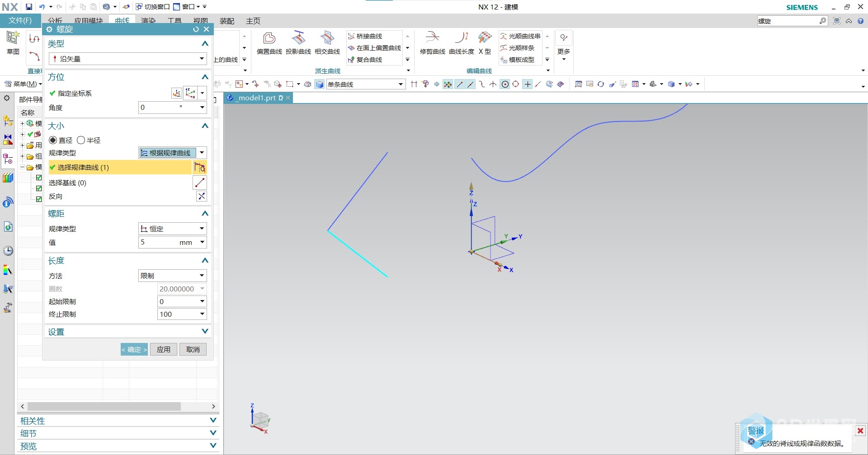Select the Offset Curve (偏置曲线) tool

click(x=269, y=43)
